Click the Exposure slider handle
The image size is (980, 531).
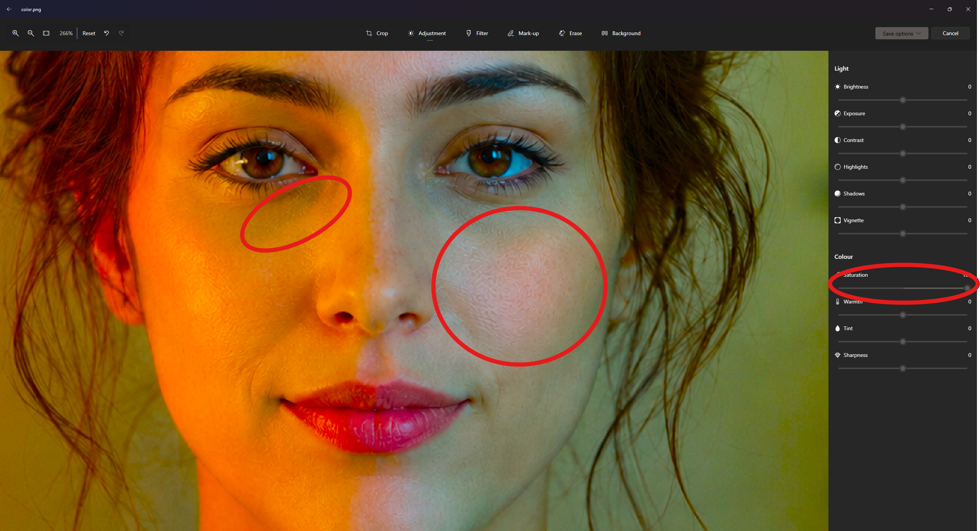tap(903, 127)
